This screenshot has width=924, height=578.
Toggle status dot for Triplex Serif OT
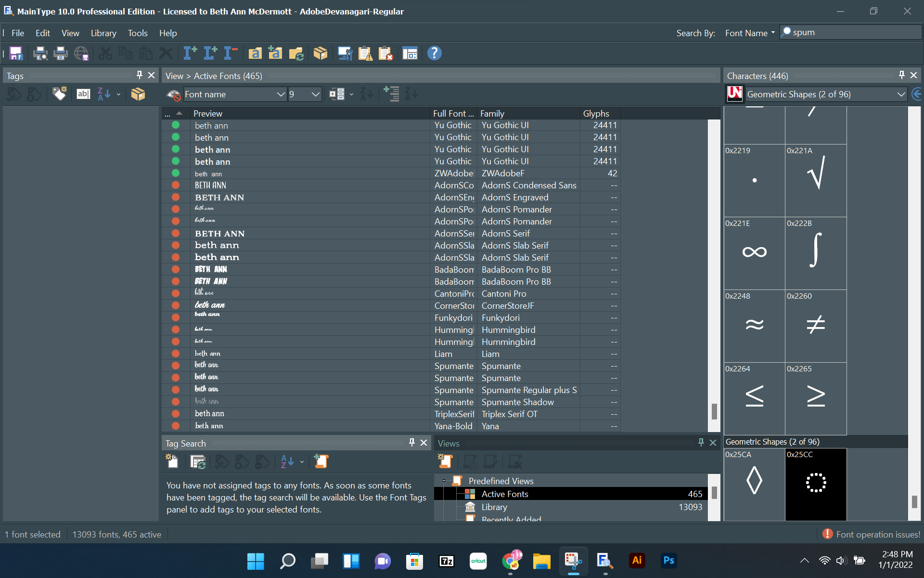pos(176,414)
